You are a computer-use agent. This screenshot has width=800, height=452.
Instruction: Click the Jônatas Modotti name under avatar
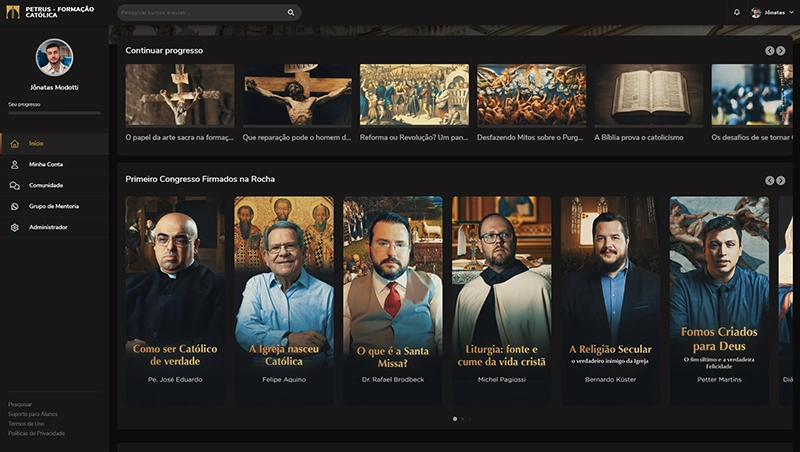[x=54, y=88]
